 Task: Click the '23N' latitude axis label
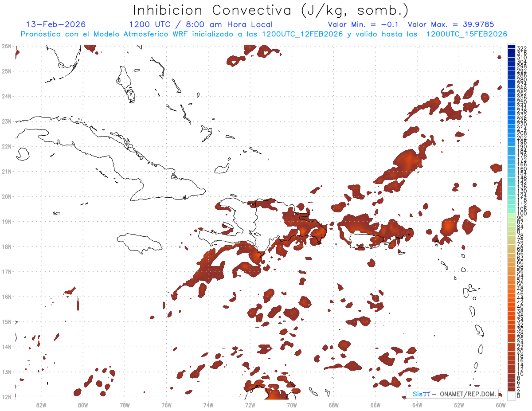(x=6, y=121)
